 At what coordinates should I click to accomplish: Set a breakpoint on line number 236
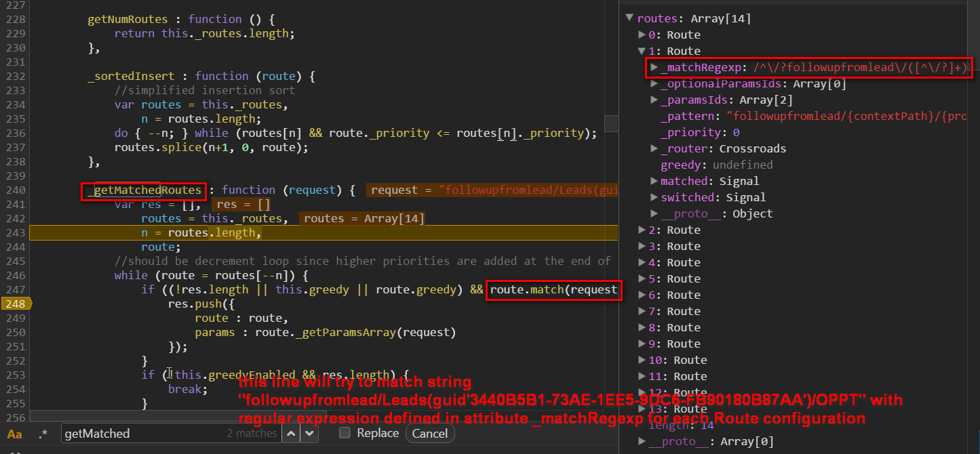tap(14, 133)
